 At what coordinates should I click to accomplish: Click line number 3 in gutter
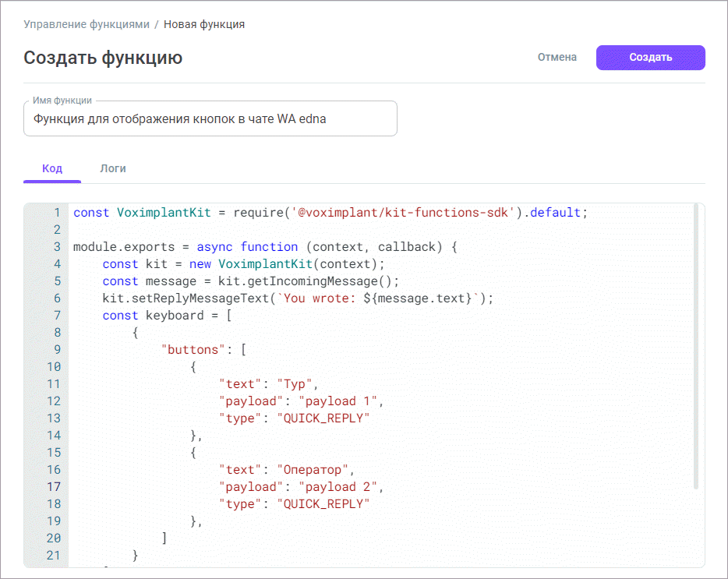point(57,247)
